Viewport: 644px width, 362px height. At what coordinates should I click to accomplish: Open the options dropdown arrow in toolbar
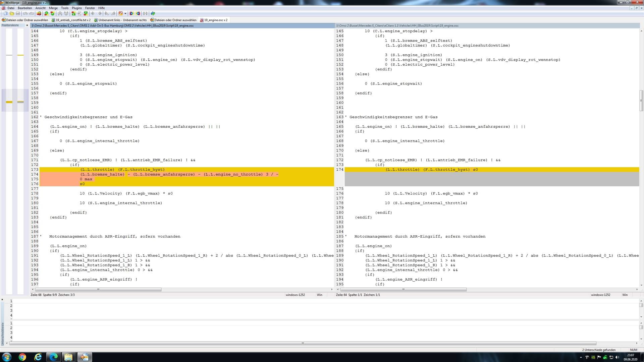tap(125, 13)
